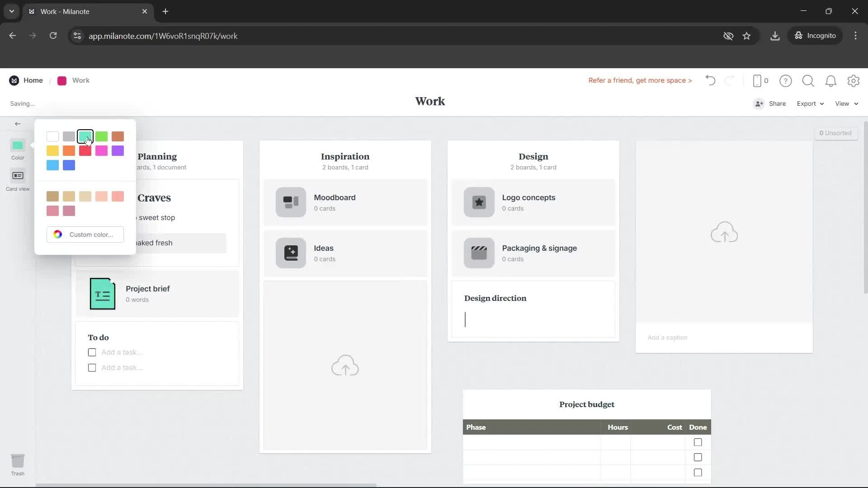
Task: Open the notifications bell
Action: pos(831,81)
